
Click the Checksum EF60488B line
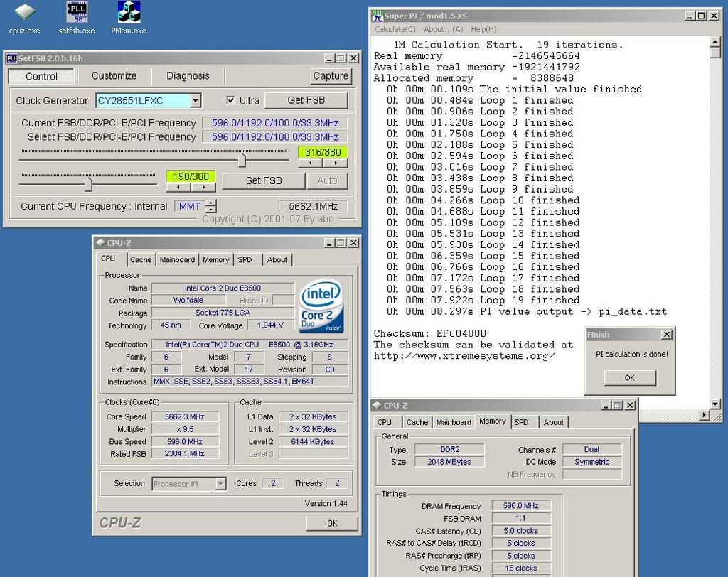pos(430,333)
